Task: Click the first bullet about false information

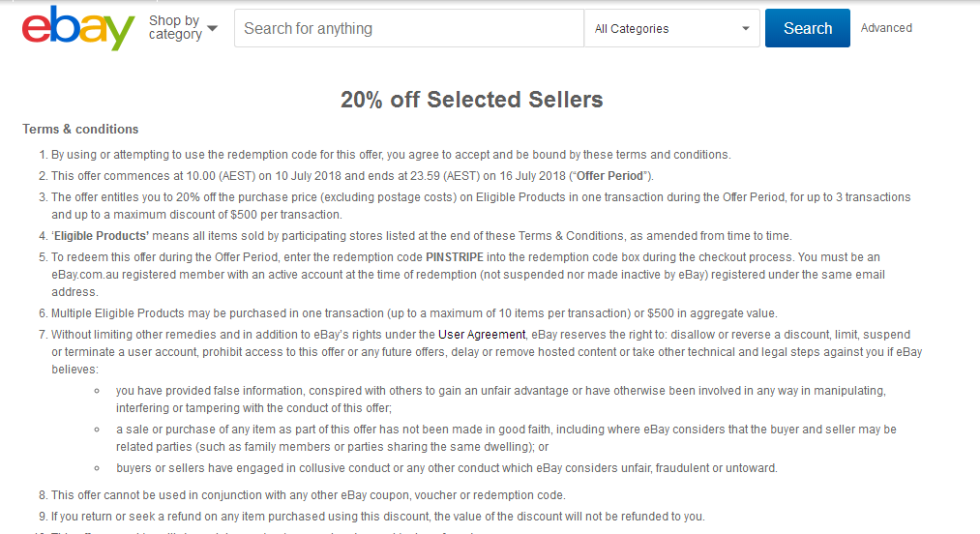Action: [500, 399]
